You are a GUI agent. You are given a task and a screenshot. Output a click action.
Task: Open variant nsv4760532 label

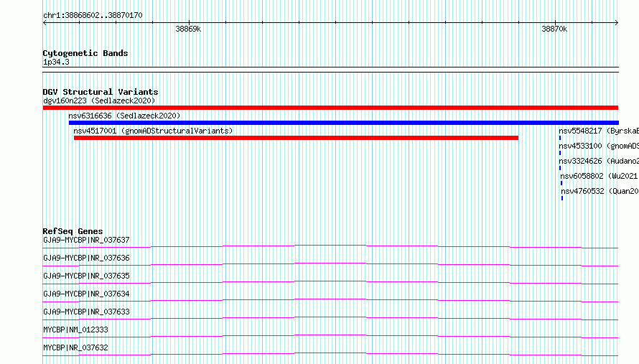(600, 191)
